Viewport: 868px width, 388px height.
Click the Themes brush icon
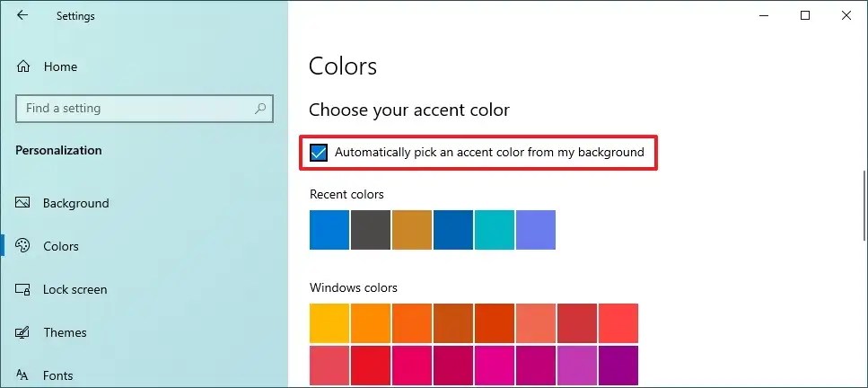(22, 332)
